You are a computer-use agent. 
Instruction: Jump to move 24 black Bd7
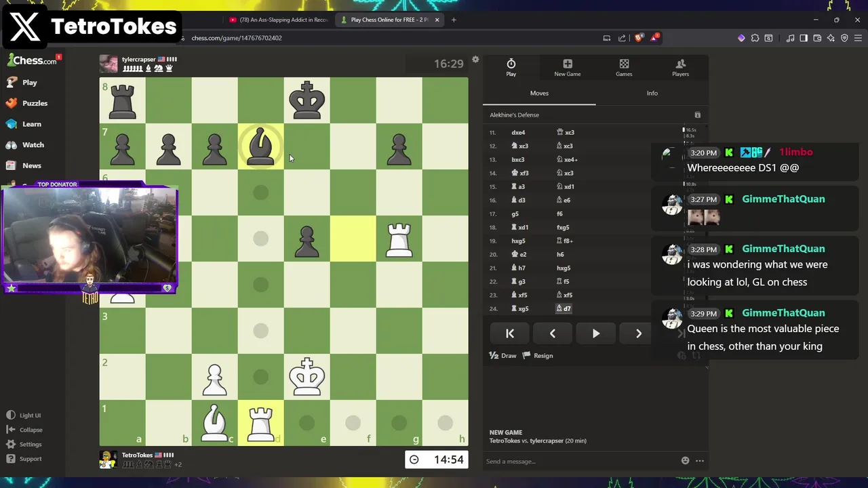coord(564,308)
